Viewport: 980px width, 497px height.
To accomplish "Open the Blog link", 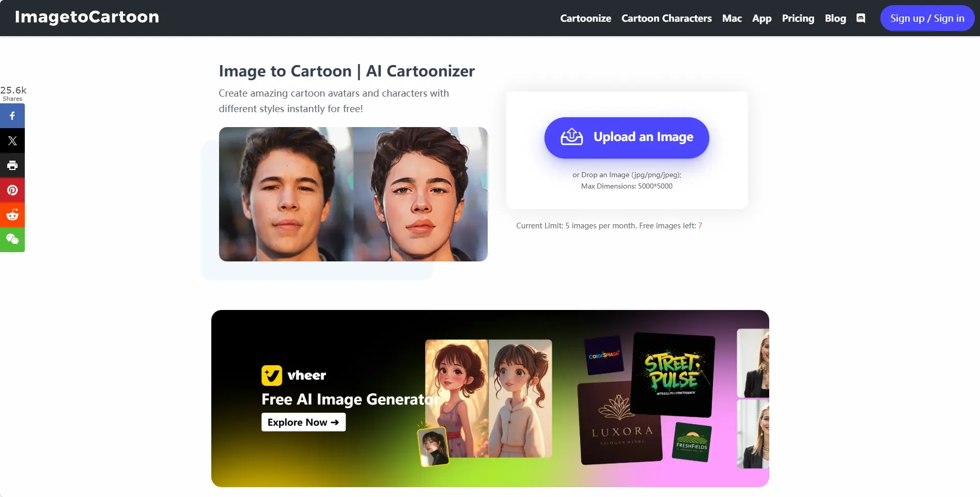I will 835,18.
